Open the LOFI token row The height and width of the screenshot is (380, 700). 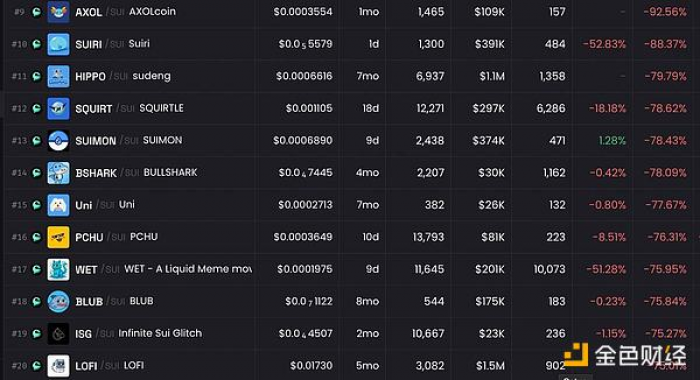click(x=350, y=366)
